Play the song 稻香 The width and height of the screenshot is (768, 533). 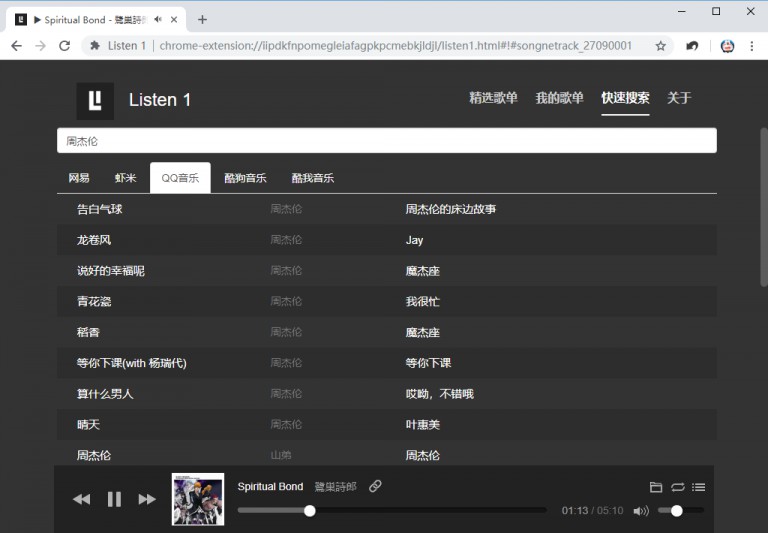88,332
